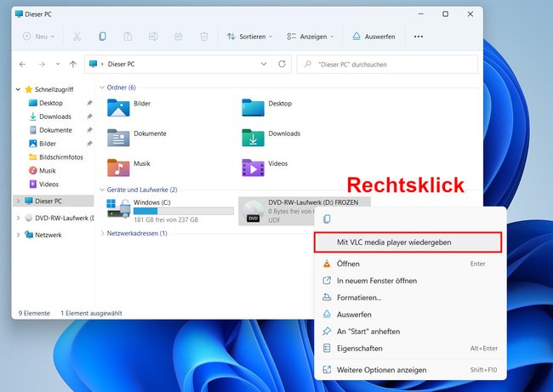Go back with the left arrow
The height and width of the screenshot is (392, 553).
coord(23,64)
